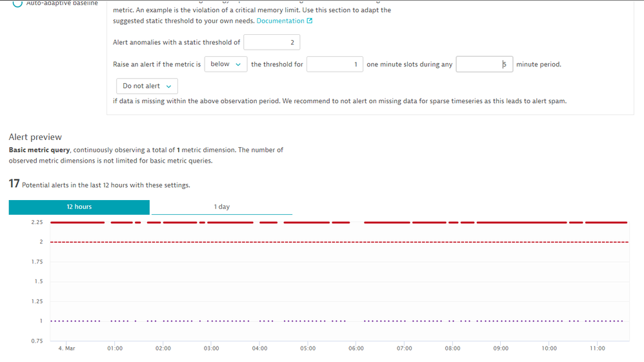Click the 17 potential alerts count
The width and height of the screenshot is (644, 362).
(x=14, y=184)
